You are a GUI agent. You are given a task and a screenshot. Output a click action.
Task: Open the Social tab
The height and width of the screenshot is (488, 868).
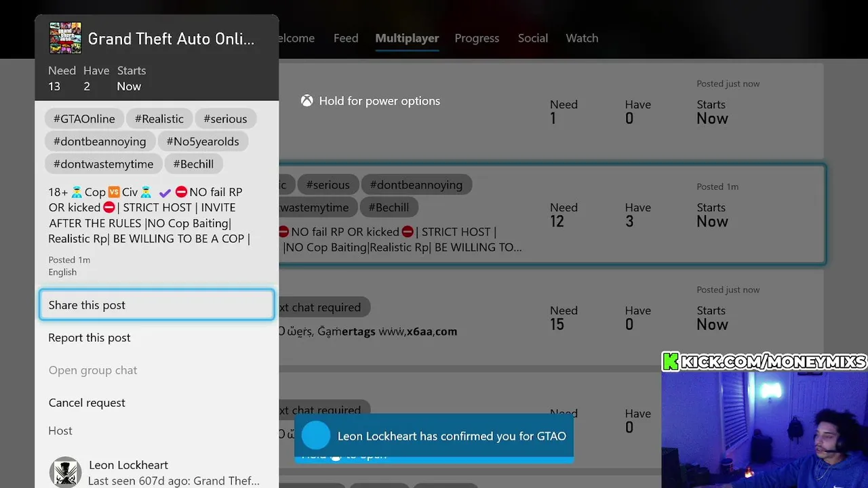(x=533, y=38)
